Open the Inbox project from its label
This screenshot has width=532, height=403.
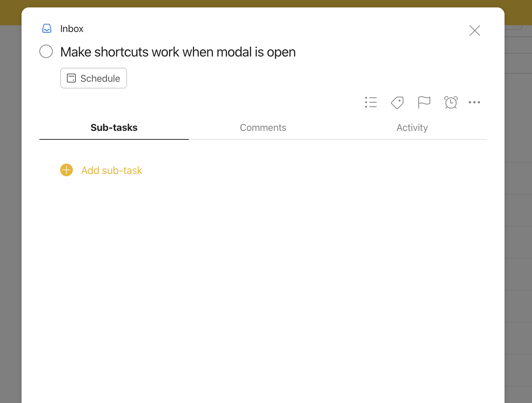pos(71,28)
